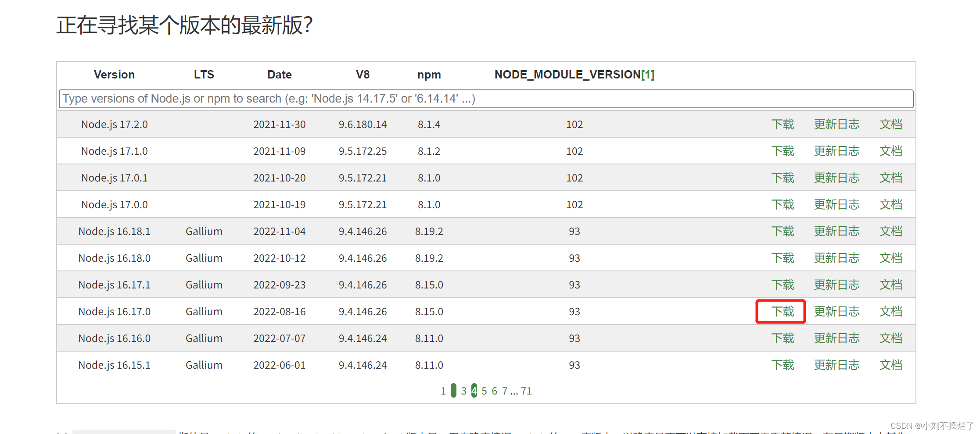
Task: Click the Version column header
Action: tap(114, 75)
